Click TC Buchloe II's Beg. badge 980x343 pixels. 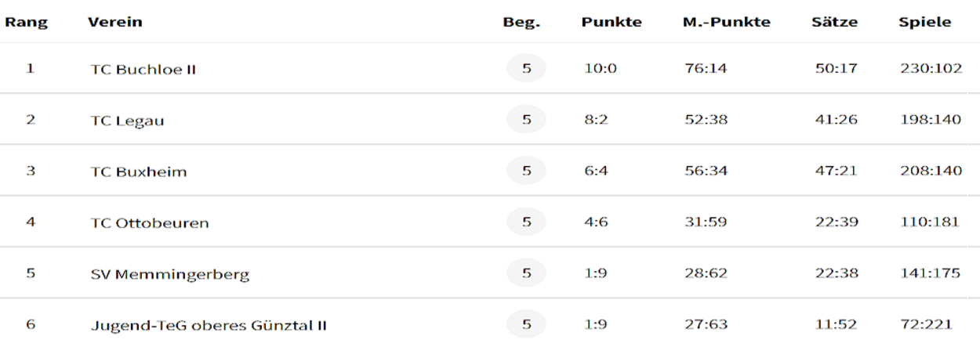[527, 68]
